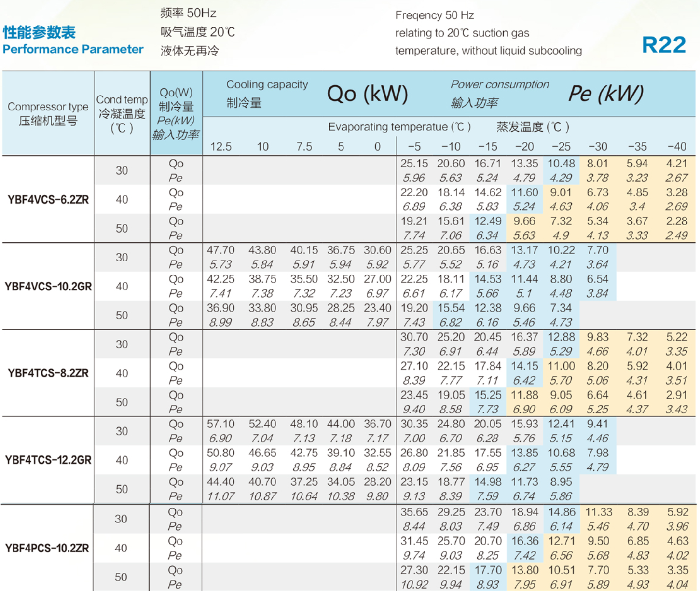Select the 47.70 cooling capacity value
Viewport: 700px width, 591px height.
(x=221, y=250)
